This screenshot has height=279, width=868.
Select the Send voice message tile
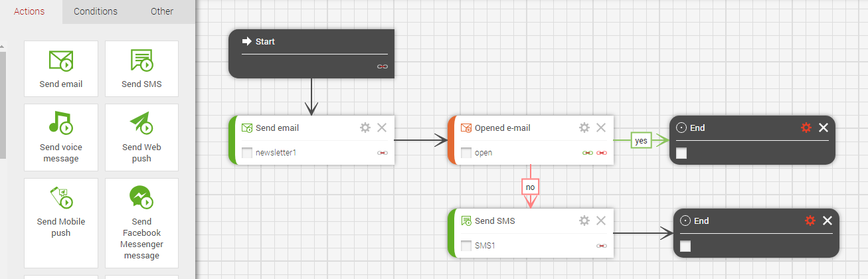61,138
